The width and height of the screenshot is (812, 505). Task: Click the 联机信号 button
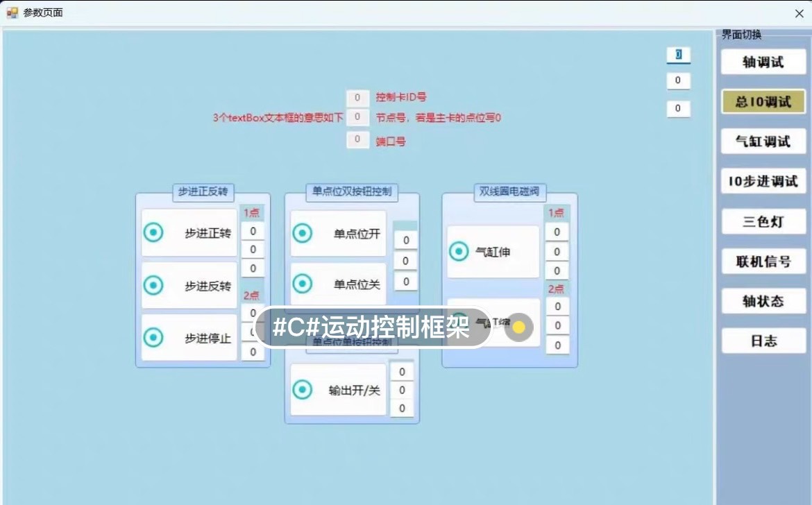coord(763,261)
